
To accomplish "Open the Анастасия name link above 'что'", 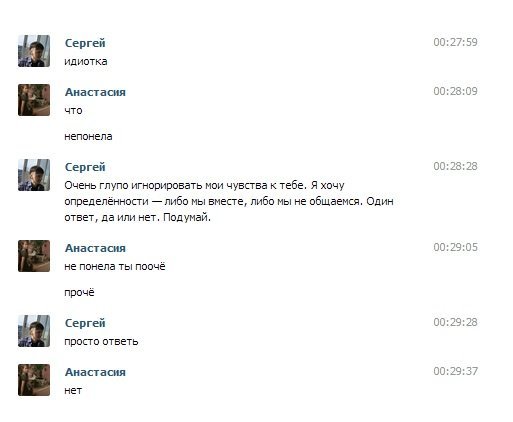I will (95, 92).
